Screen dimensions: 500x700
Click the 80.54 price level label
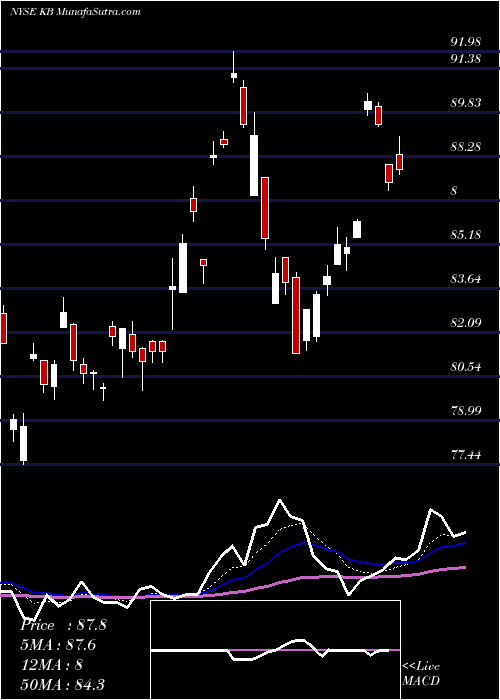tap(466, 367)
